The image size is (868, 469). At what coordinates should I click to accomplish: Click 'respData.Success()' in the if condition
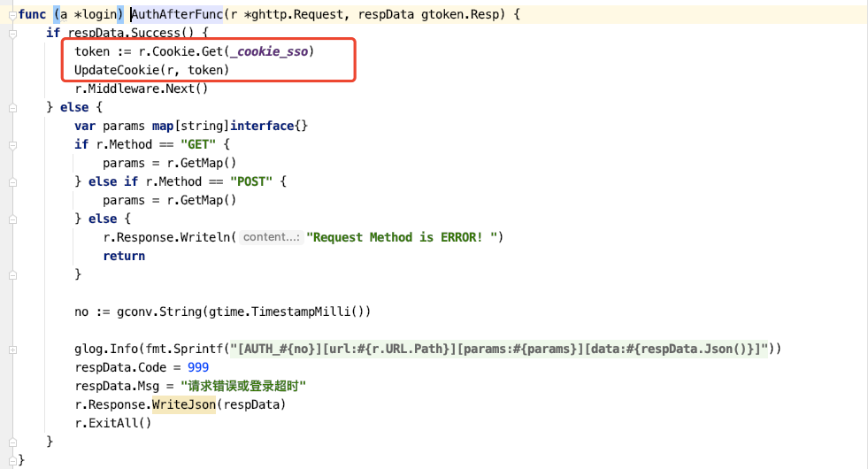[x=131, y=33]
